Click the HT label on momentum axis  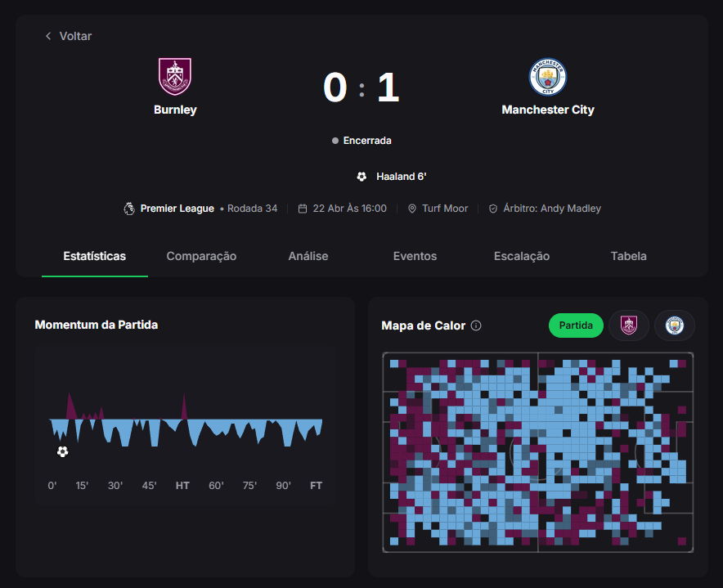pos(182,486)
